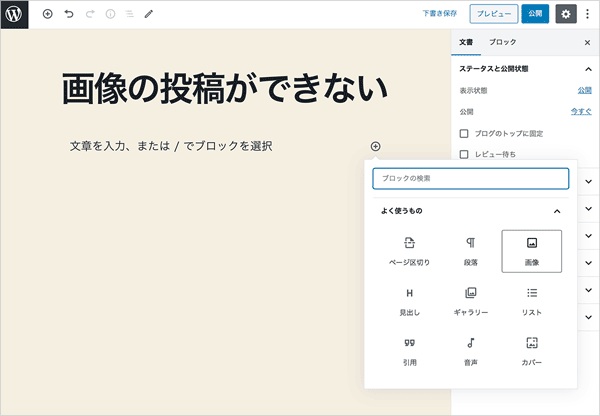This screenshot has width=600, height=416.
Task: Click the empty paragraph placeholder text
Action: click(x=171, y=146)
